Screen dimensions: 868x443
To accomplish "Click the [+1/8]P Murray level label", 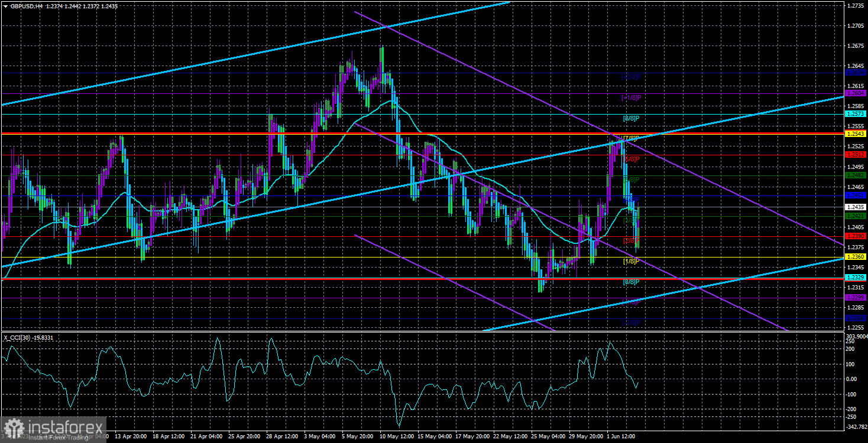I will [631, 97].
